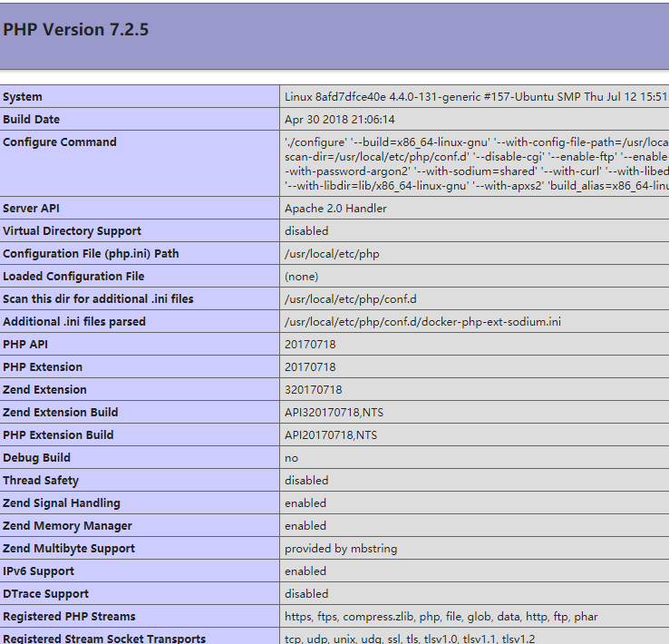Select the https, ftps, compress.zlib streams list
The width and height of the screenshot is (669, 644).
point(441,617)
